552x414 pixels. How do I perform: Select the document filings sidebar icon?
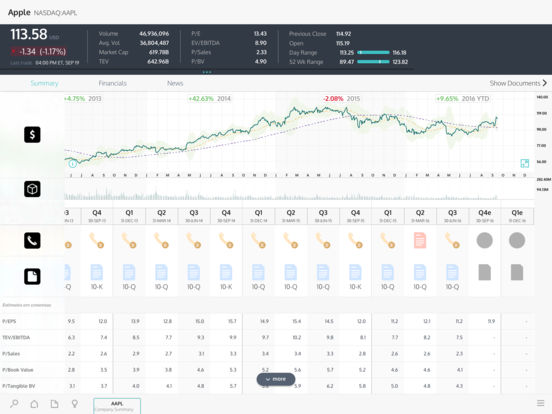[32, 276]
